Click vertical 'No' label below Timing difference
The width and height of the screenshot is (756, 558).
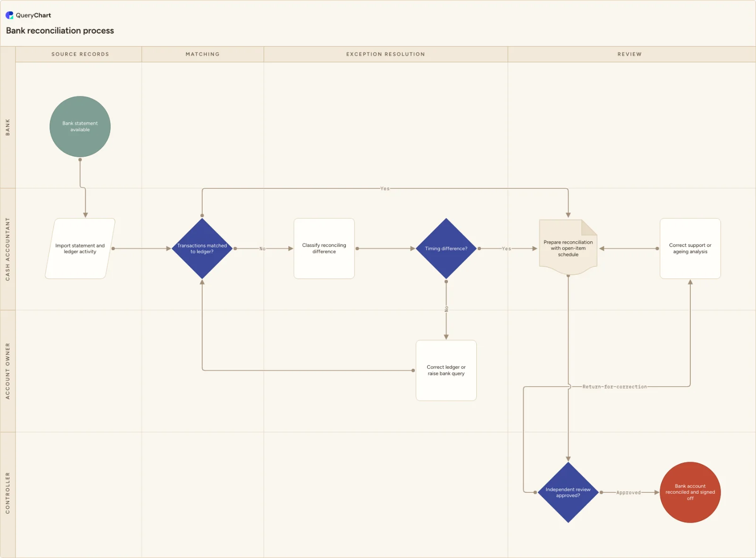[446, 309]
